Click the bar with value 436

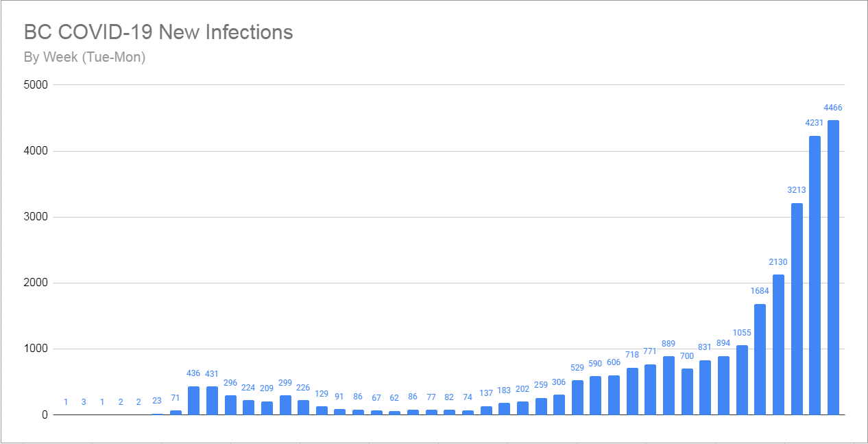coord(193,401)
